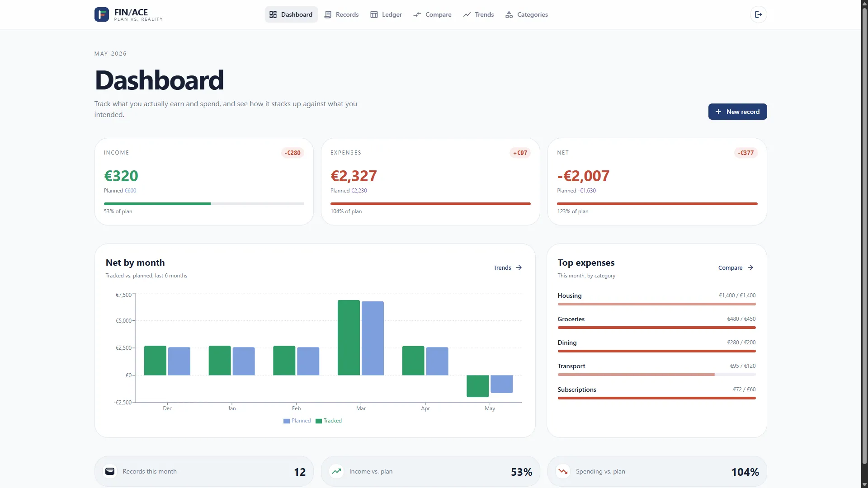Click the Dashboard grid icon in navigation

pyautogui.click(x=273, y=14)
